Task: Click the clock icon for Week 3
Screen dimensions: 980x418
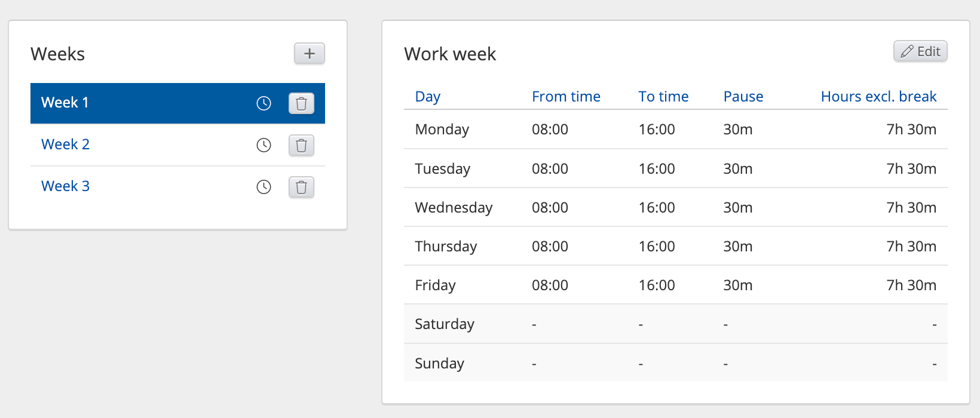Action: point(264,187)
